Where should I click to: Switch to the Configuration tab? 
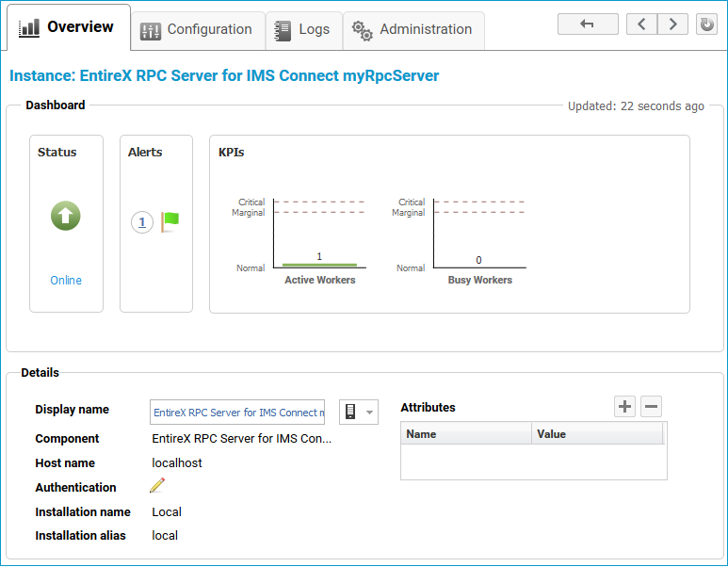click(199, 30)
